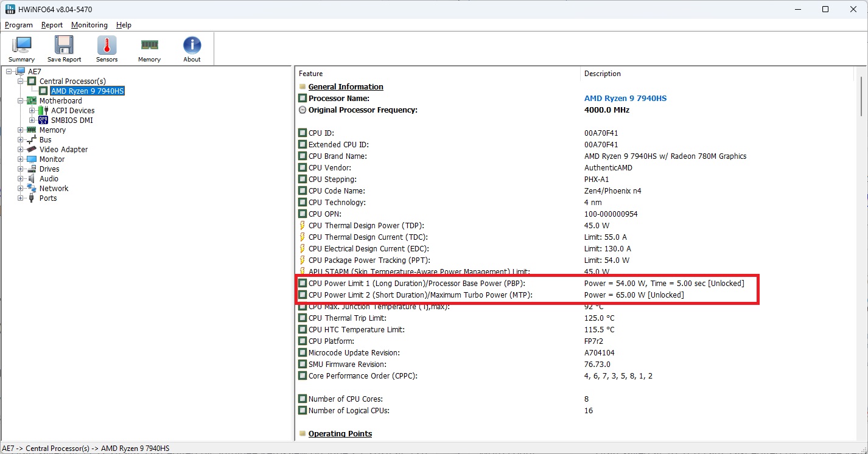The height and width of the screenshot is (454, 868).
Task: Click the clock icon beside Original Processor Frequency
Action: (x=303, y=110)
